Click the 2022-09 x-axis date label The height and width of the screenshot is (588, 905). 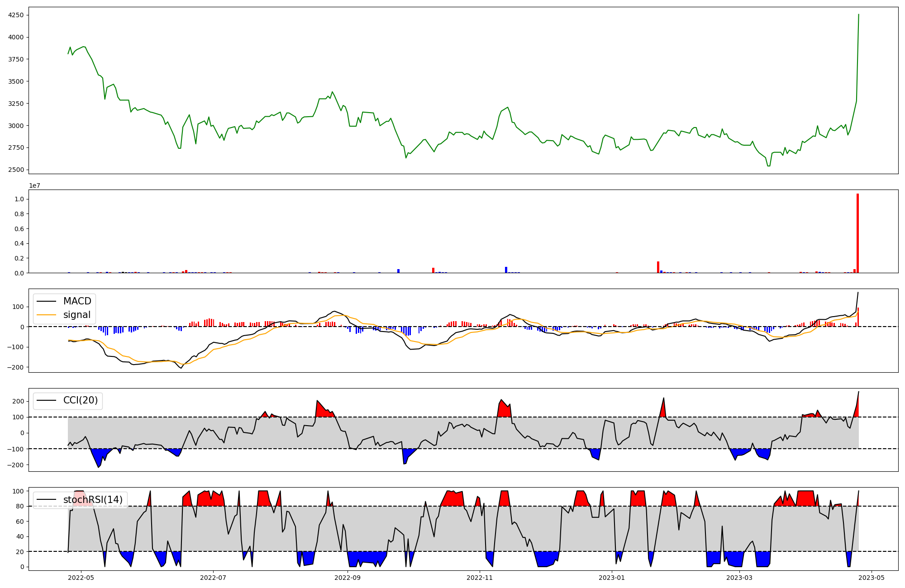pyautogui.click(x=348, y=578)
